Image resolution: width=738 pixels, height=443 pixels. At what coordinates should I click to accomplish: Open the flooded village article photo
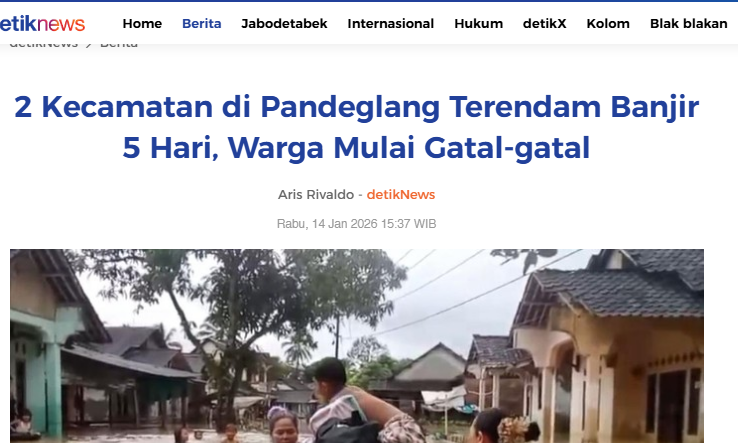click(x=357, y=346)
